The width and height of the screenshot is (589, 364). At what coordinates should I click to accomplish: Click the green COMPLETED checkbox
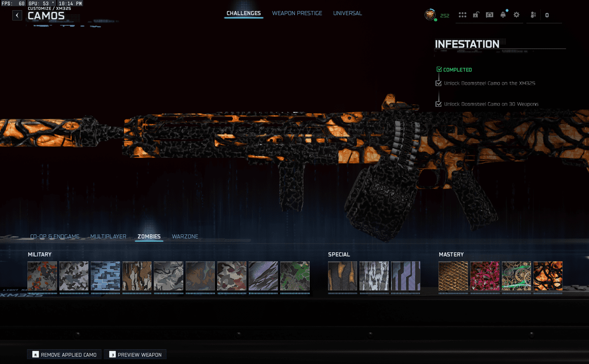tap(439, 69)
